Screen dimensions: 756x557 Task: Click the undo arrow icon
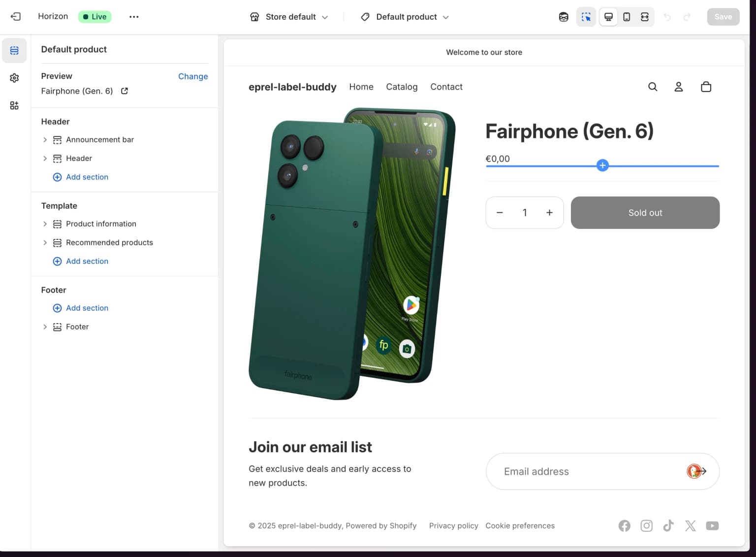(667, 16)
